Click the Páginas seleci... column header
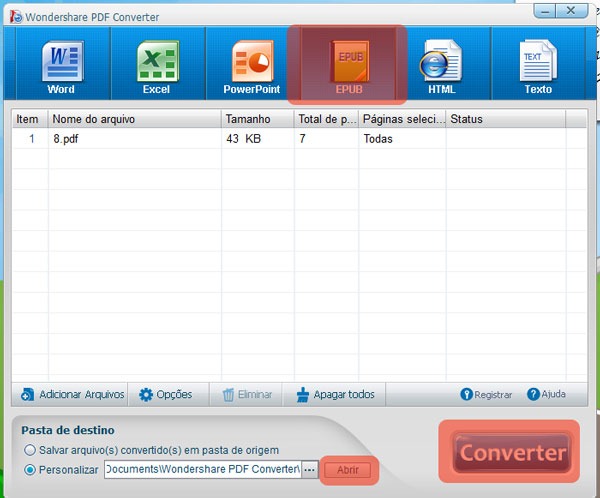The height and width of the screenshot is (498, 600). pyautogui.click(x=402, y=119)
